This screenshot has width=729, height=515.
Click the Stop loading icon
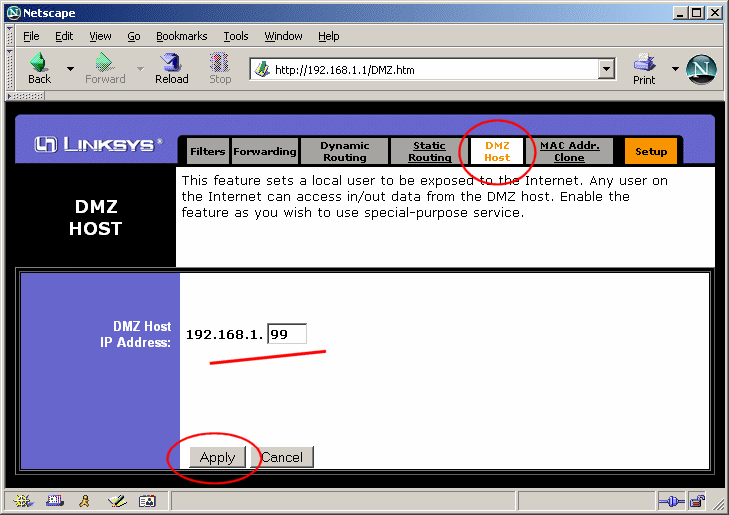pos(219,62)
